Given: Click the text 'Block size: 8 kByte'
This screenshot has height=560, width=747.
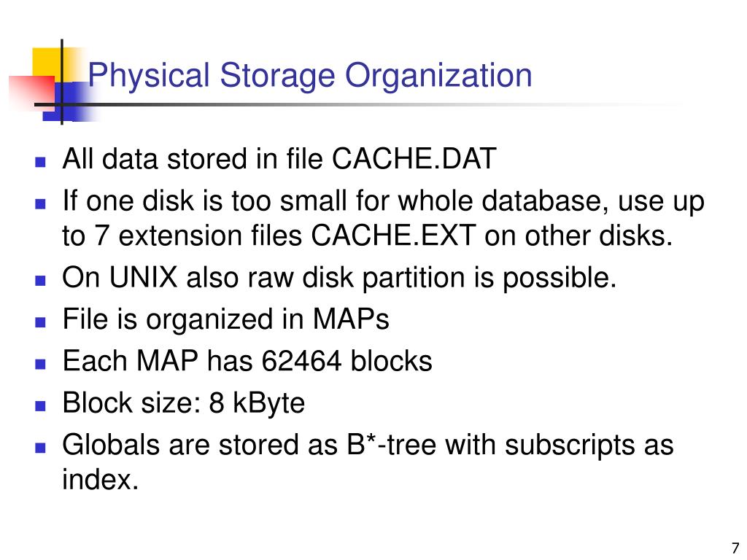Looking at the screenshot, I should click(183, 404).
